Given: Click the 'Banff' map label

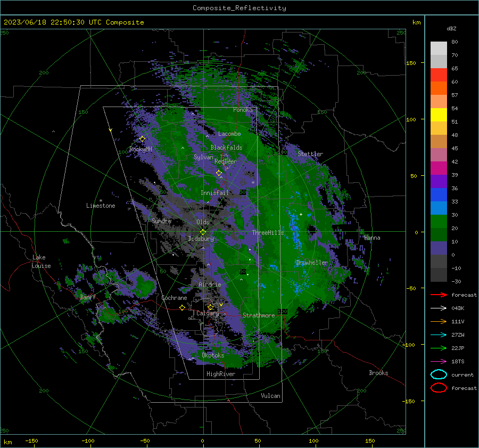Looking at the screenshot, I should coord(88,297).
